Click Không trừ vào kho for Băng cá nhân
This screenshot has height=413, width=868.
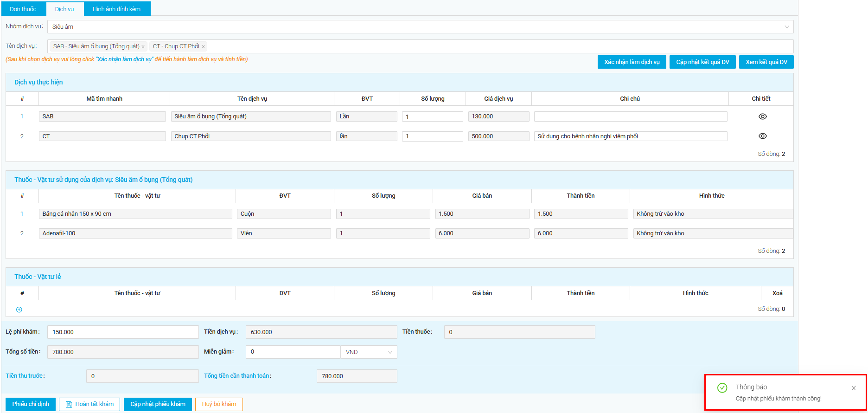click(x=713, y=214)
